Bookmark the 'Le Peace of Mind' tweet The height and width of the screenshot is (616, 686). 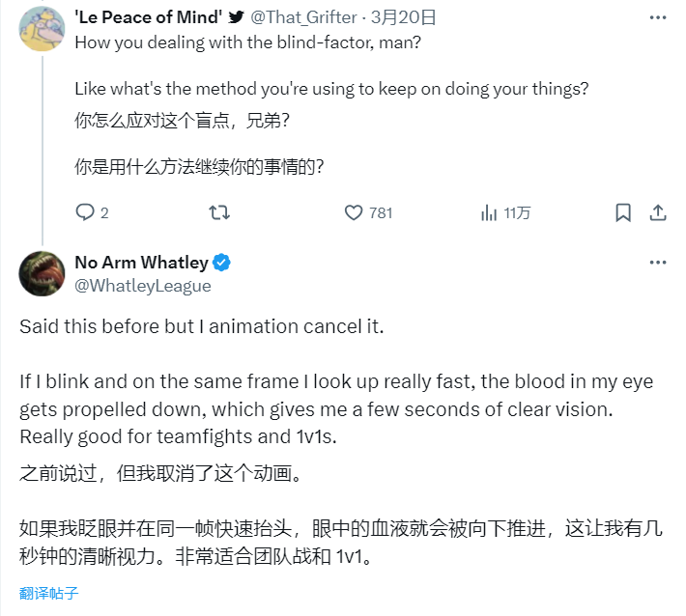click(x=623, y=212)
